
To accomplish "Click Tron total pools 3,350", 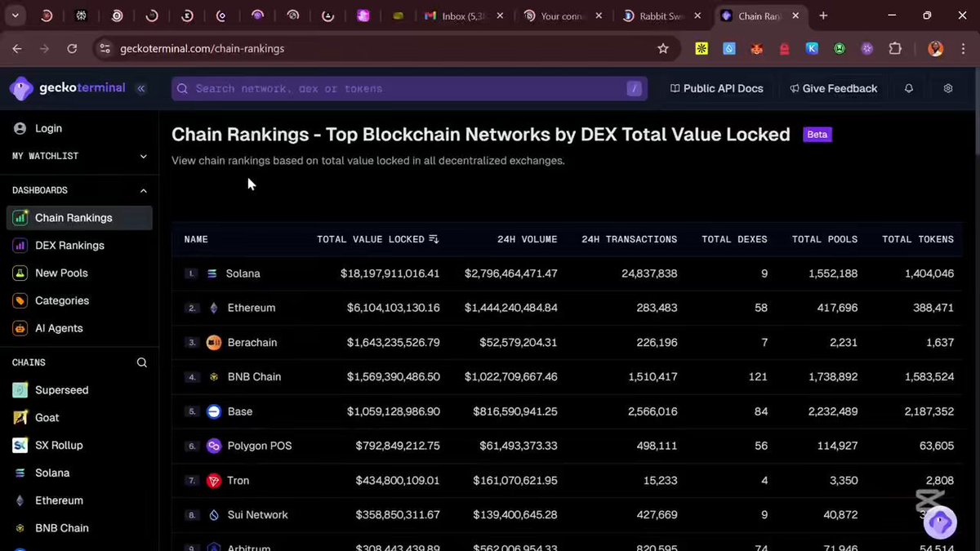I will [x=842, y=480].
